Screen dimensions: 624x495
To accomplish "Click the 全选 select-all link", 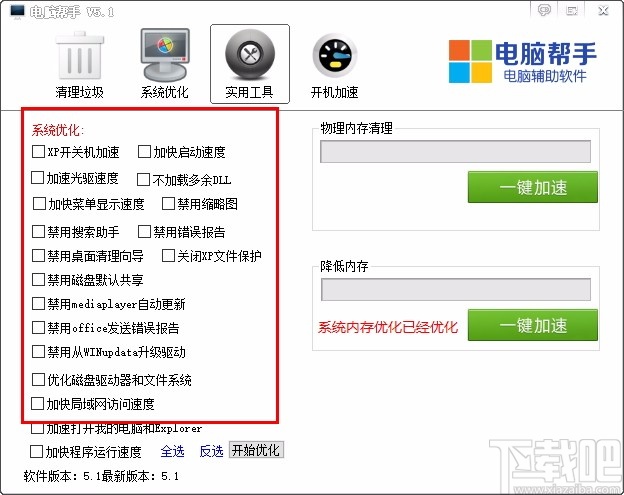I will [172, 451].
